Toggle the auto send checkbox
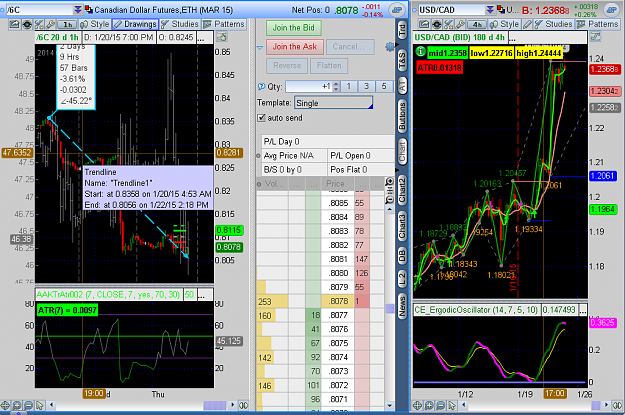The width and height of the screenshot is (625, 415). [261, 118]
